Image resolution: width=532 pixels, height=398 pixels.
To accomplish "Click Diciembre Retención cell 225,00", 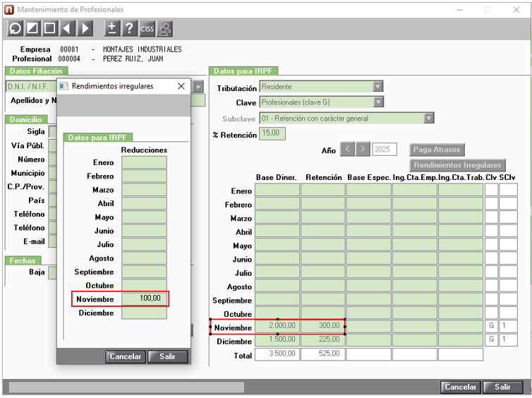I will pyautogui.click(x=323, y=339).
